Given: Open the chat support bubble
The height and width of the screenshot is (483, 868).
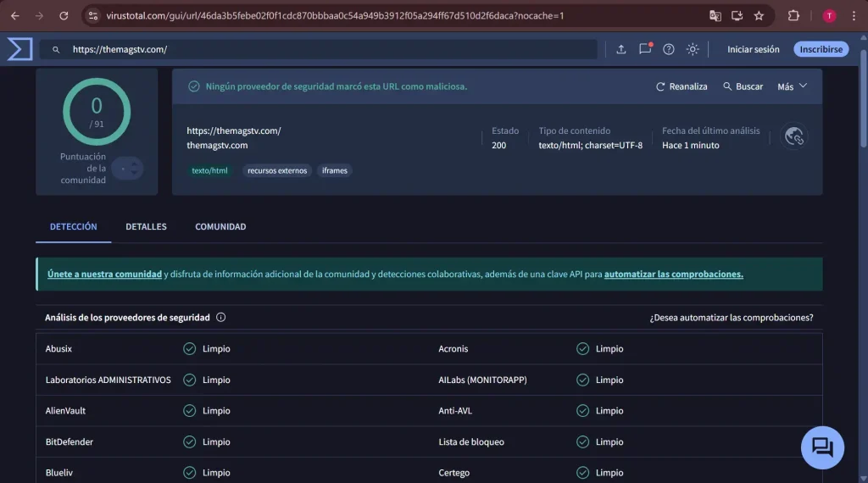Looking at the screenshot, I should [822, 447].
